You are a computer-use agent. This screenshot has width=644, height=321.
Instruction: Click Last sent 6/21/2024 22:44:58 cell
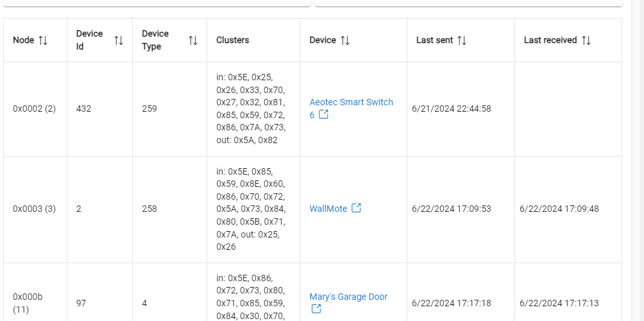click(452, 108)
